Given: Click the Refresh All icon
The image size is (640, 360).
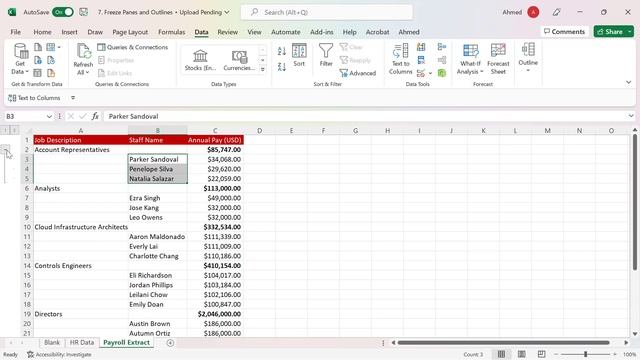Looking at the screenshot, I should click(x=83, y=59).
